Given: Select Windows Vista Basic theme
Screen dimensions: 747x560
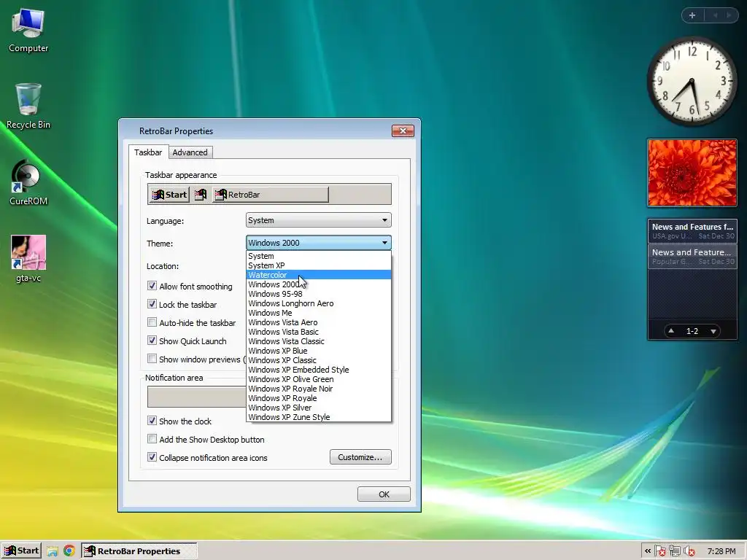Looking at the screenshot, I should 318,332.
